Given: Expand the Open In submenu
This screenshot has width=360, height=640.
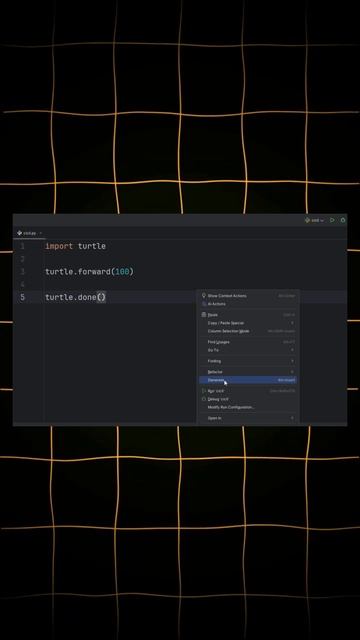Looking at the screenshot, I should pyautogui.click(x=249, y=418).
